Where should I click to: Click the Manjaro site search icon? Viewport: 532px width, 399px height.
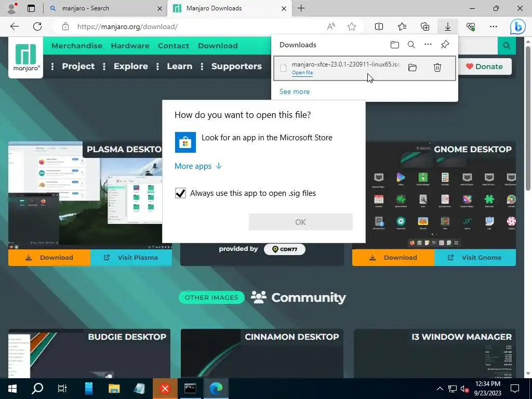click(507, 46)
